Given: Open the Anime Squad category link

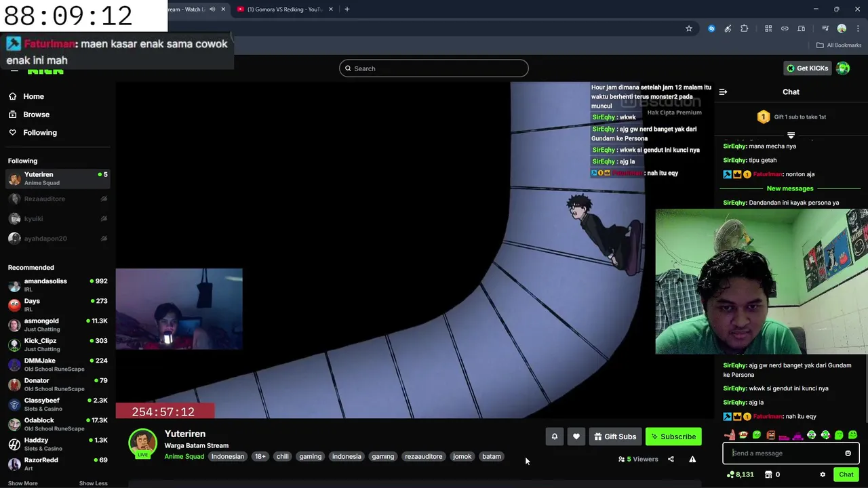Looking at the screenshot, I should coord(184,457).
